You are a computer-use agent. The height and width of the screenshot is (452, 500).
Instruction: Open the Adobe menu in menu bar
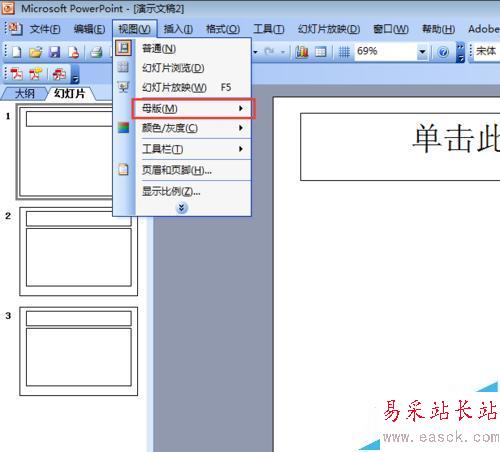coord(483,29)
